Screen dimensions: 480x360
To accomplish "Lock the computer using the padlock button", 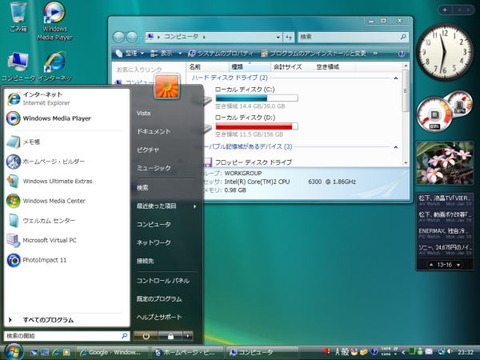I will [x=171, y=336].
